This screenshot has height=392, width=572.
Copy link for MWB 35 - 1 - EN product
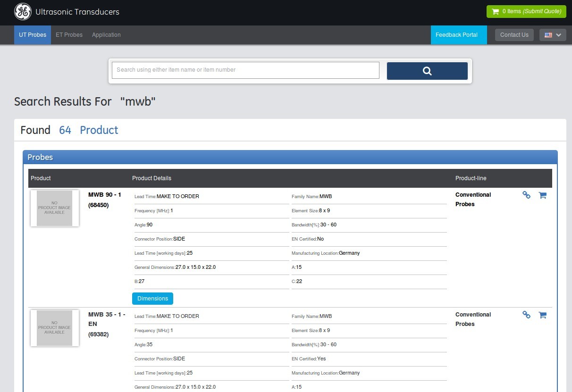(527, 315)
